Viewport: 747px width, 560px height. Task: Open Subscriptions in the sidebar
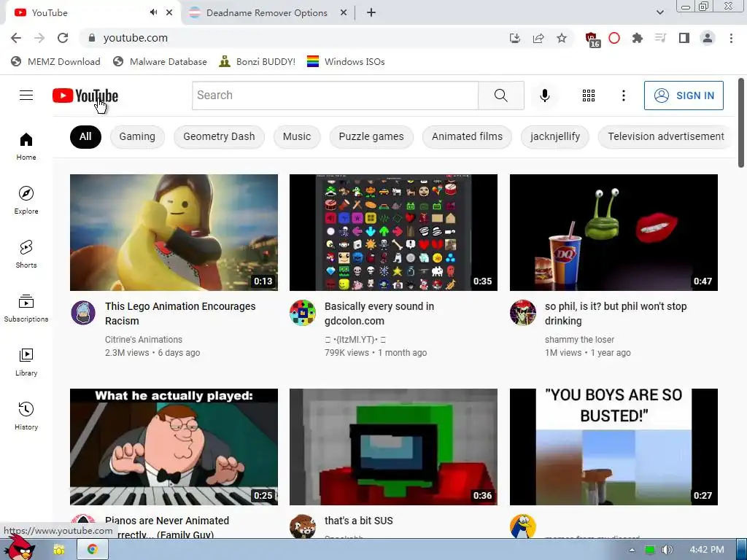pyautogui.click(x=26, y=308)
